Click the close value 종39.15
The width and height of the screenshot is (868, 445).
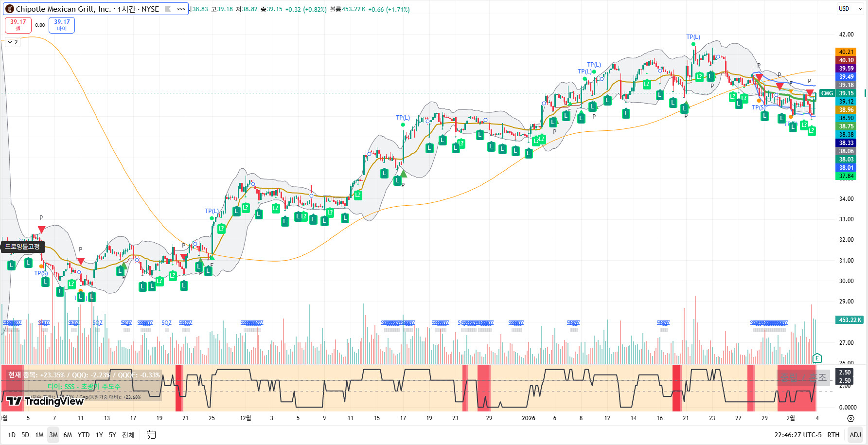coord(271,9)
